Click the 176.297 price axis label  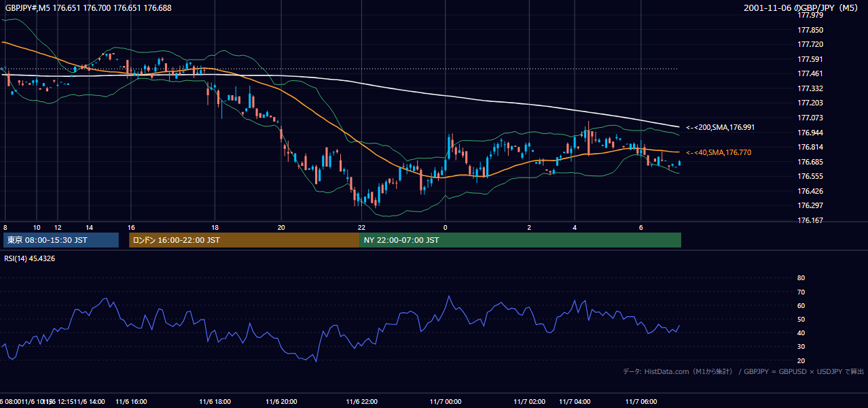point(810,205)
